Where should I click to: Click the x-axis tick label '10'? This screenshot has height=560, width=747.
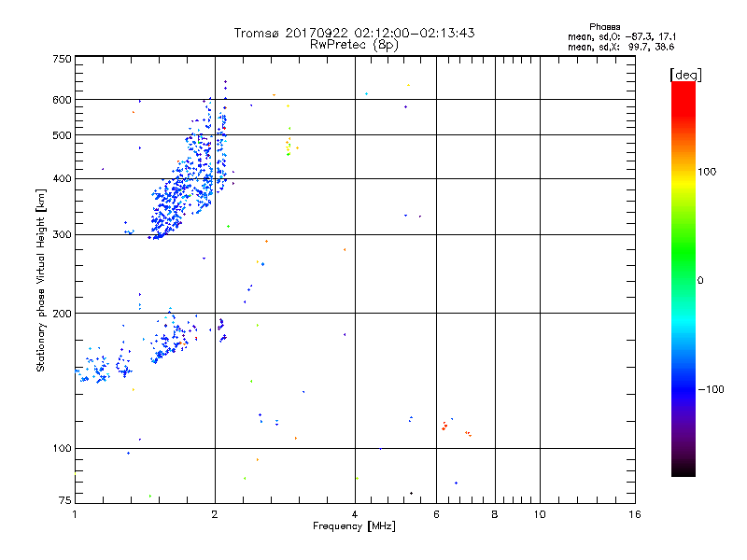540,514
